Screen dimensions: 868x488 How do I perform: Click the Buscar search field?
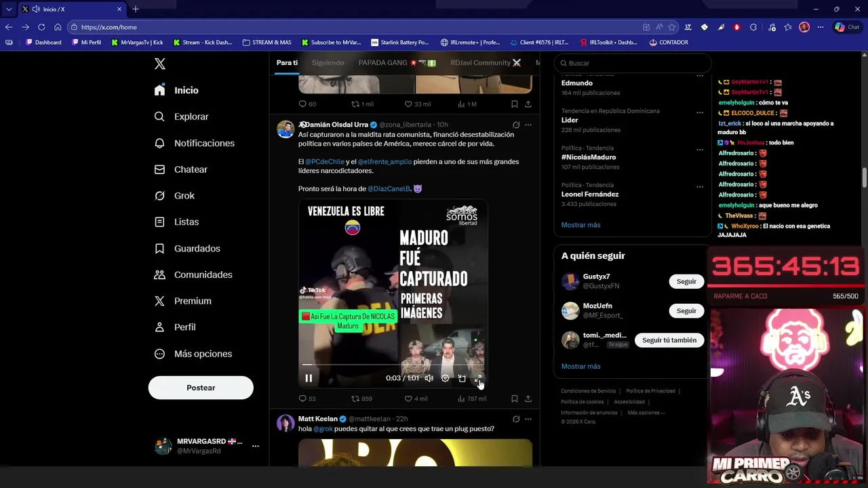633,63
